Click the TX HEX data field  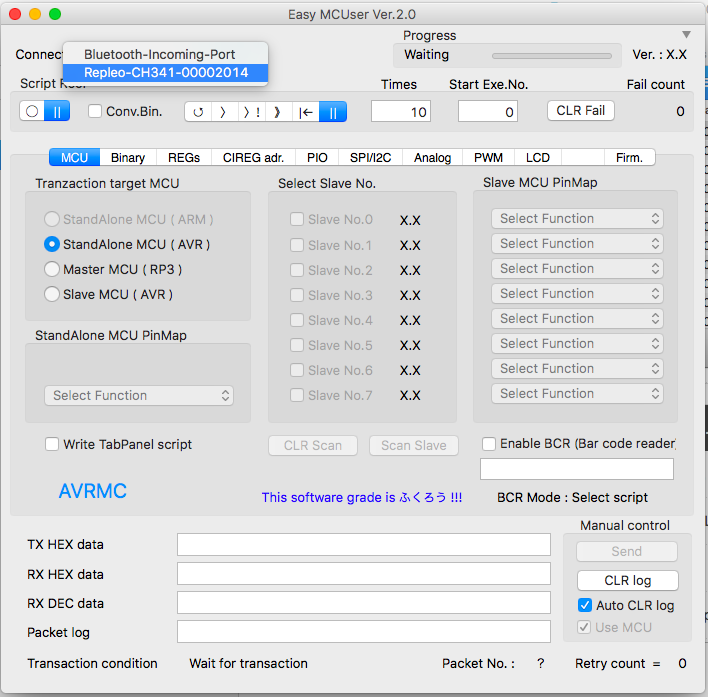(364, 544)
